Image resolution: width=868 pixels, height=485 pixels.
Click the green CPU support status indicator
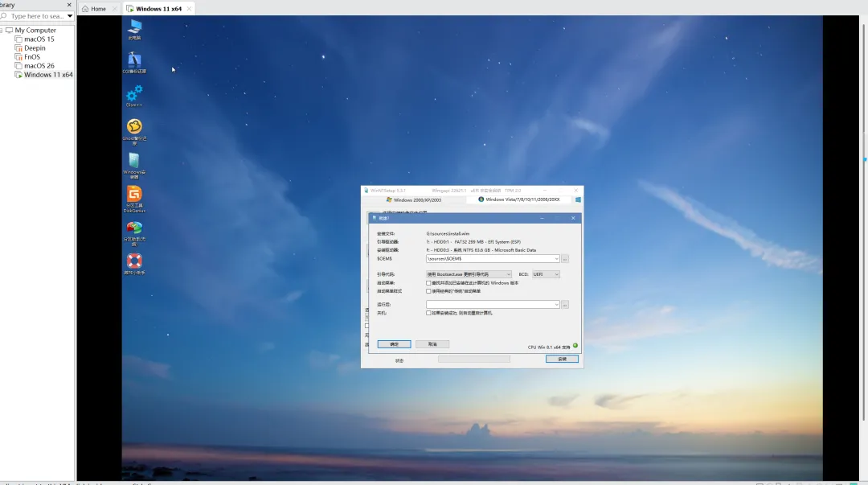click(x=575, y=346)
